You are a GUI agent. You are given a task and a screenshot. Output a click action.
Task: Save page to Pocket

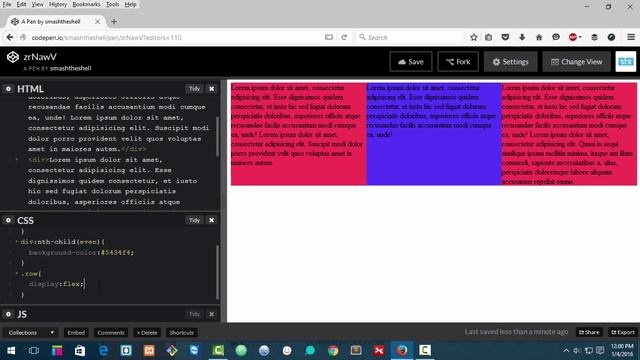pos(505,37)
